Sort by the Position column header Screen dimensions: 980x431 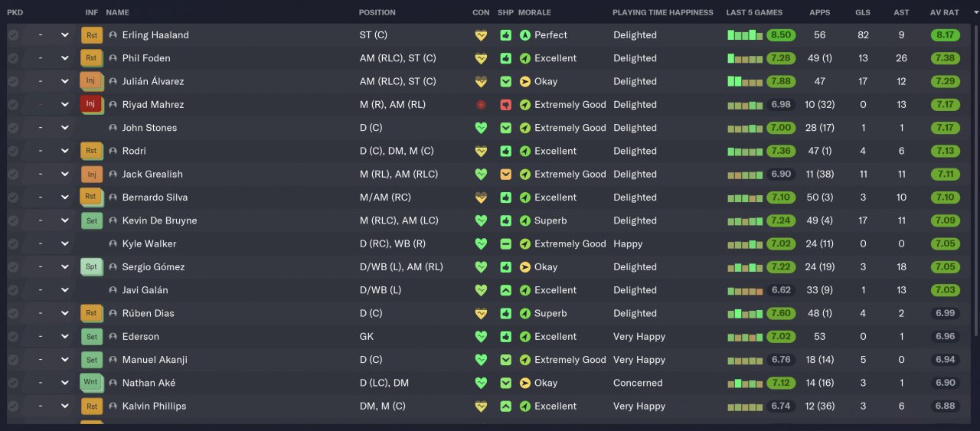377,12
